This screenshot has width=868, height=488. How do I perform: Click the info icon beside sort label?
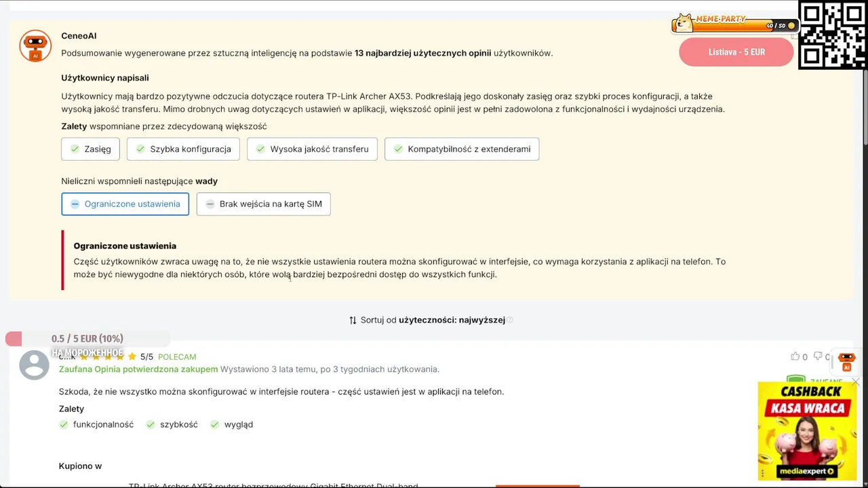(510, 320)
